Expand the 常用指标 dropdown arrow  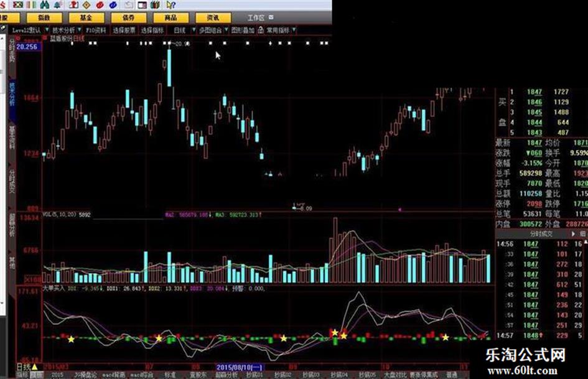click(x=294, y=30)
